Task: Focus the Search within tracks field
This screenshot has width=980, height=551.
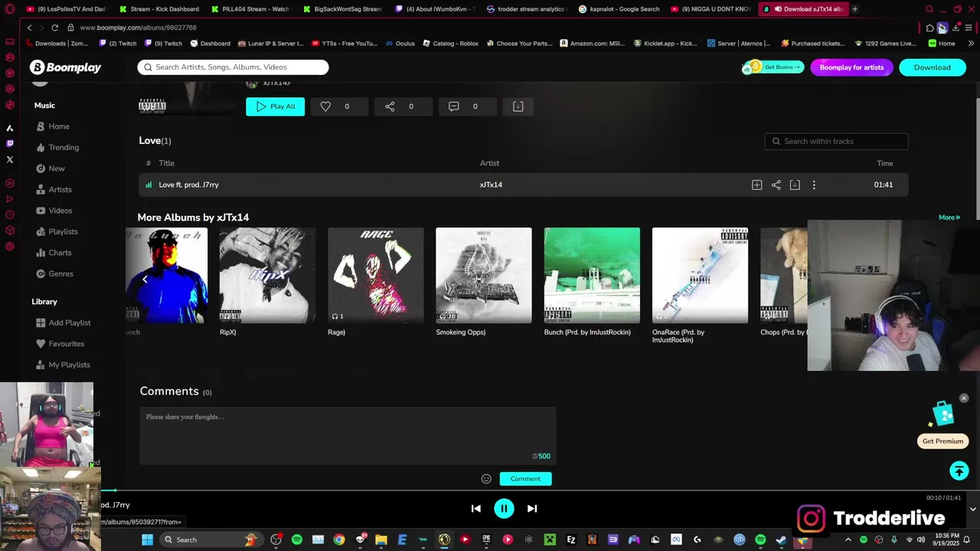Action: 836,141
